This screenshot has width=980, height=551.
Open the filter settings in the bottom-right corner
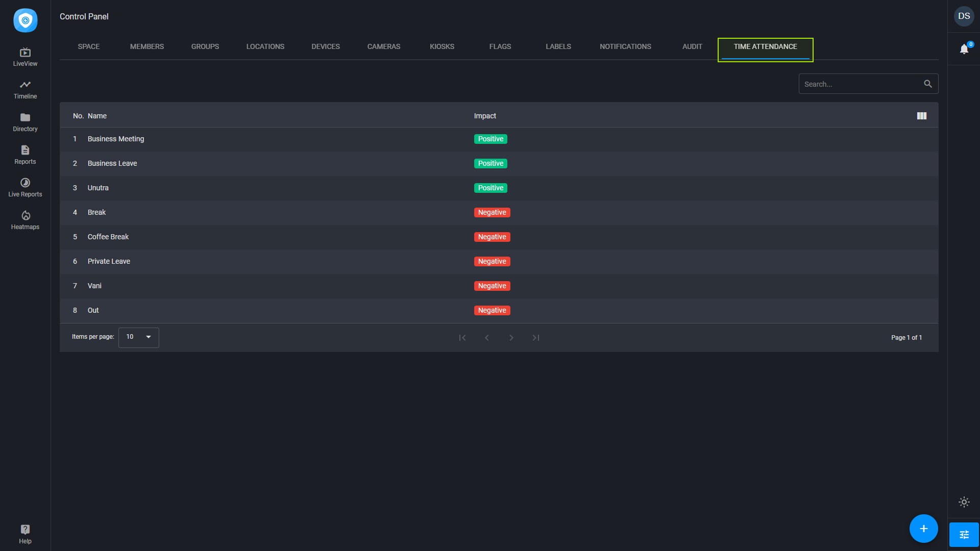[964, 534]
